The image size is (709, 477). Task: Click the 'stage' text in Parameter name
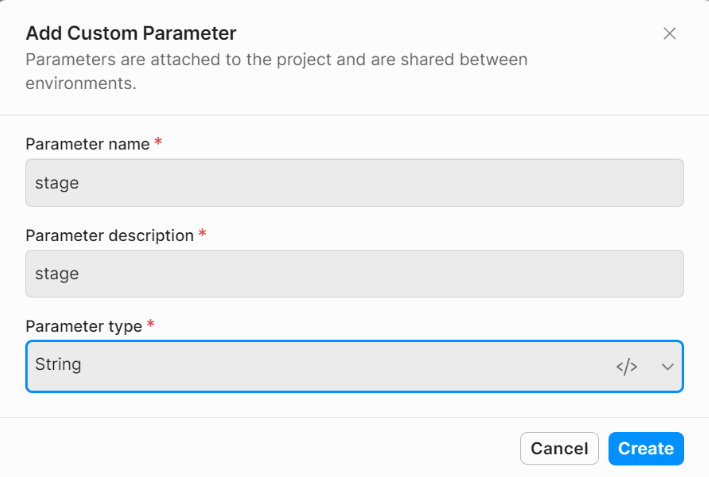click(x=57, y=183)
